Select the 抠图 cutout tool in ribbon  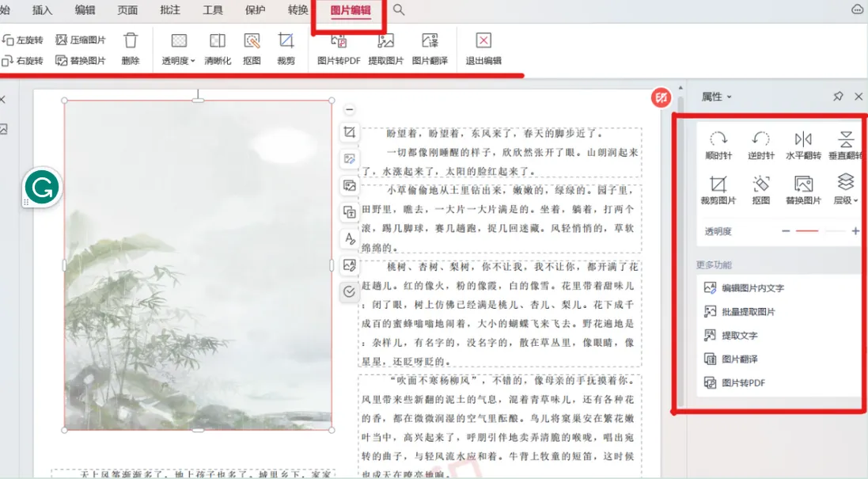(252, 41)
